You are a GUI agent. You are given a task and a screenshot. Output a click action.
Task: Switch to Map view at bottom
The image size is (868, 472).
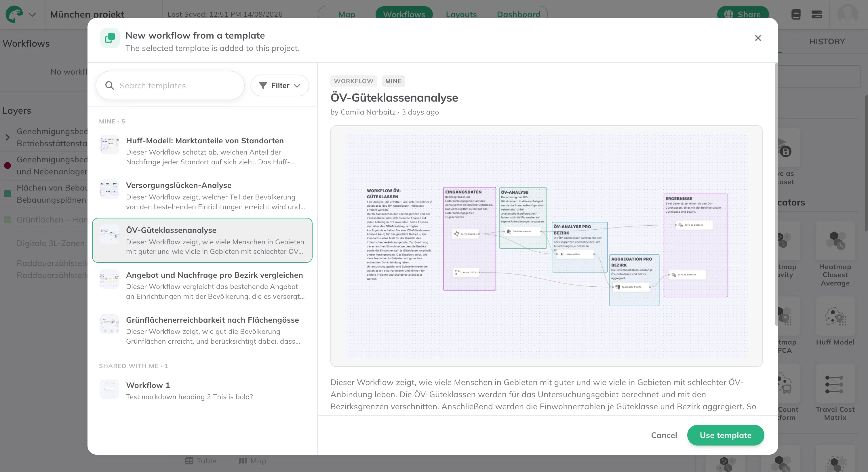tap(252, 461)
